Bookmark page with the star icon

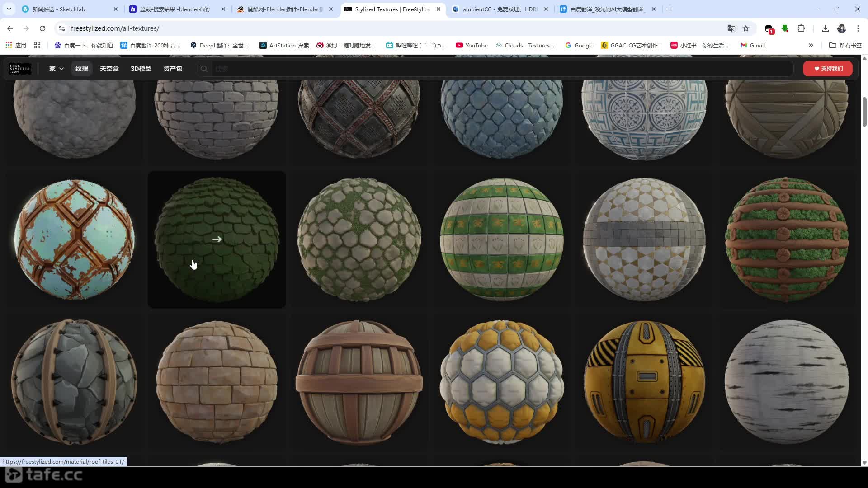click(746, 28)
